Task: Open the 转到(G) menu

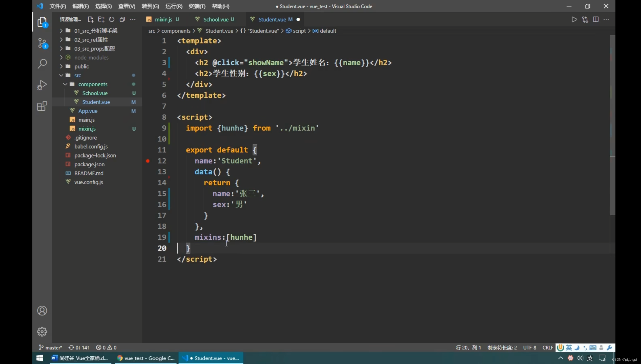Action: pos(150,6)
